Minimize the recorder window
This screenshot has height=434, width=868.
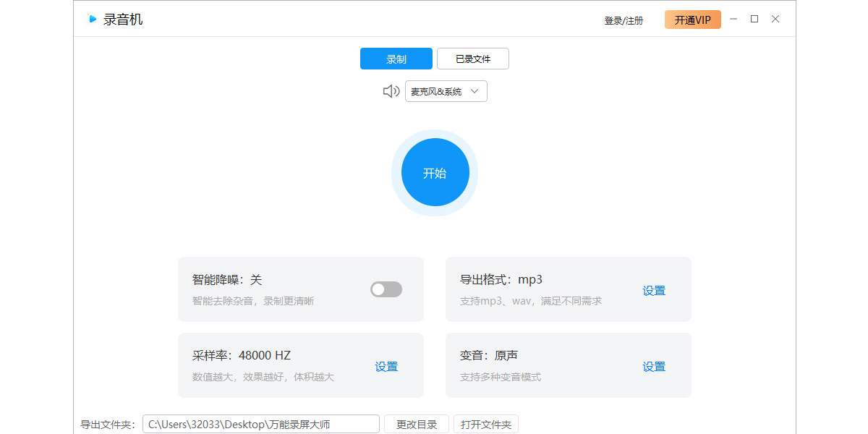click(x=733, y=20)
